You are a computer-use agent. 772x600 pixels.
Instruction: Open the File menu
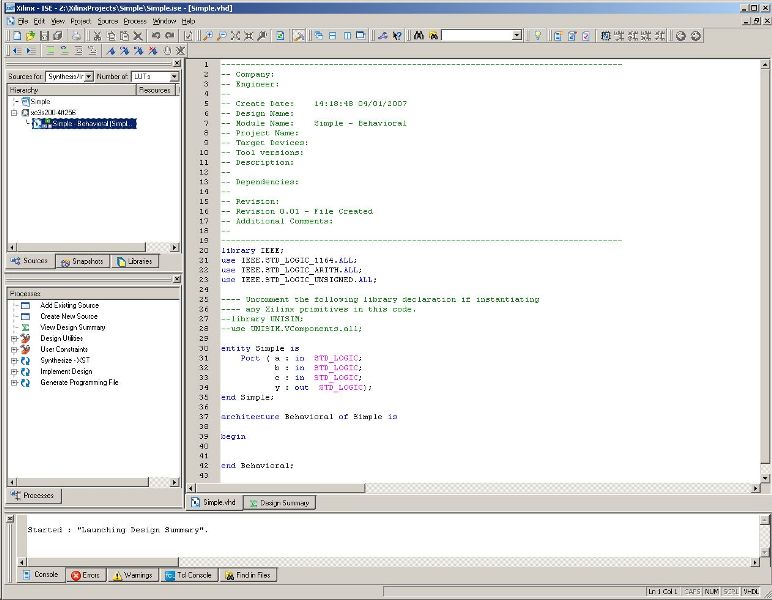pos(23,21)
